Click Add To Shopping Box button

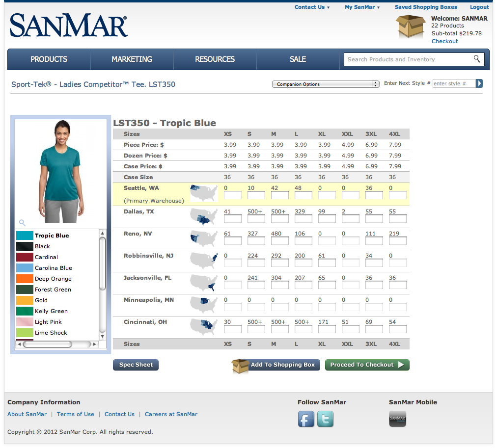click(276, 365)
